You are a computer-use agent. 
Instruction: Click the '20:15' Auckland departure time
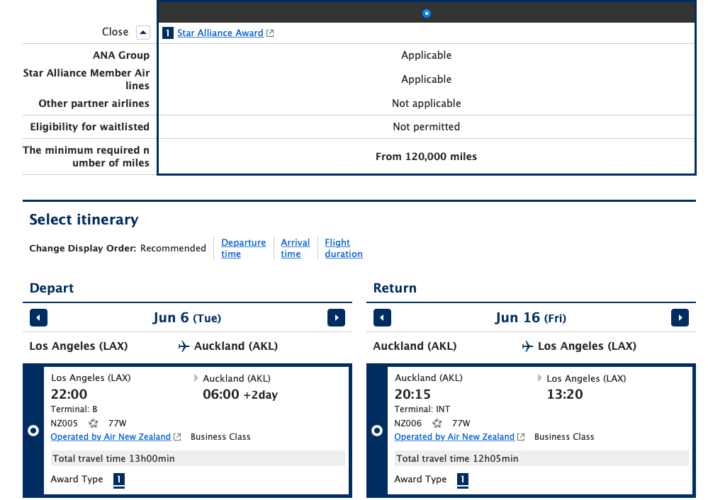pos(413,394)
